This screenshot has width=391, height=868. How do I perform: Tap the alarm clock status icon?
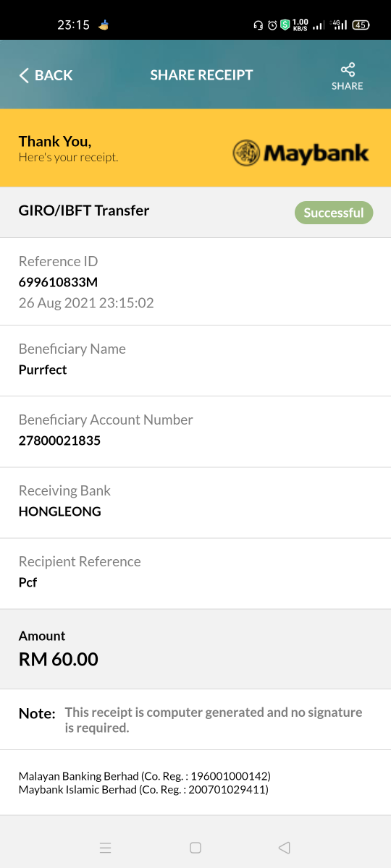click(x=272, y=25)
